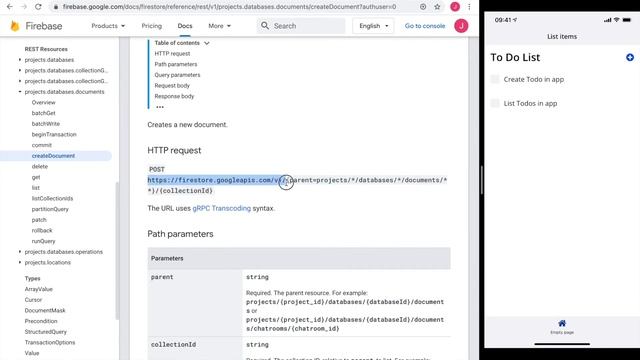Jump to Query parameters section

[177, 75]
